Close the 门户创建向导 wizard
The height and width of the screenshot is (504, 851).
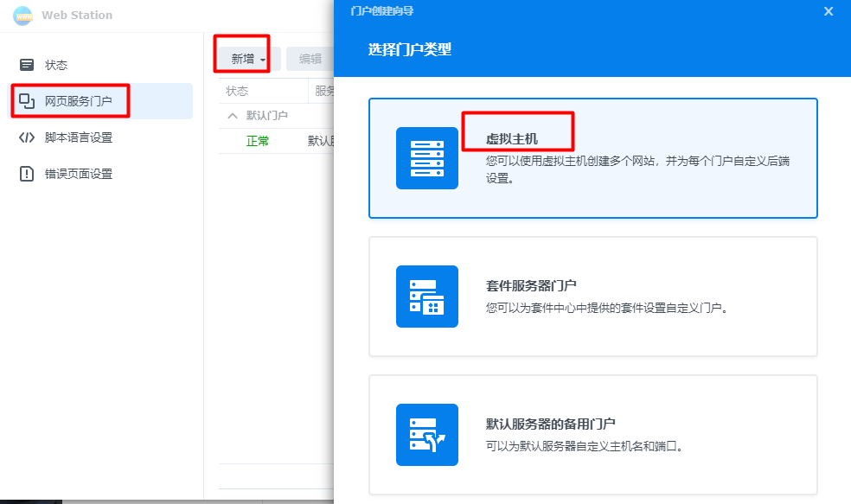tap(829, 11)
